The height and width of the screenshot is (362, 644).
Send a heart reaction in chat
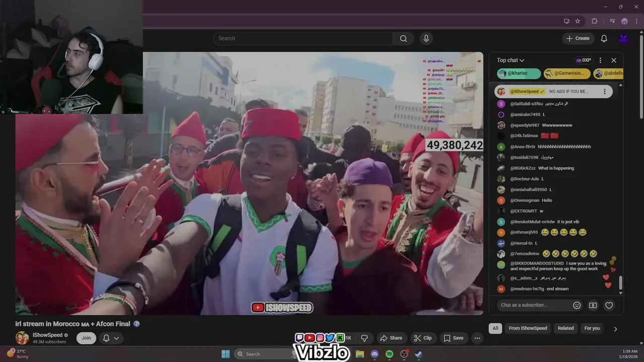pos(609,305)
